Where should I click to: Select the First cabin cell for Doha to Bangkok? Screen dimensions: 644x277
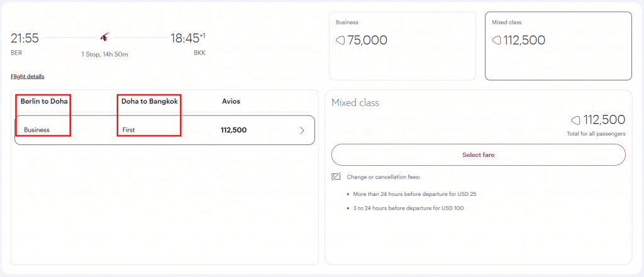point(129,130)
